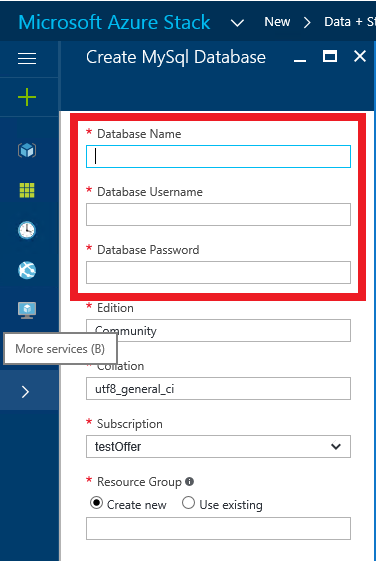This screenshot has width=376, height=561.
Task: Click the New breadcrumb item
Action: click(277, 22)
